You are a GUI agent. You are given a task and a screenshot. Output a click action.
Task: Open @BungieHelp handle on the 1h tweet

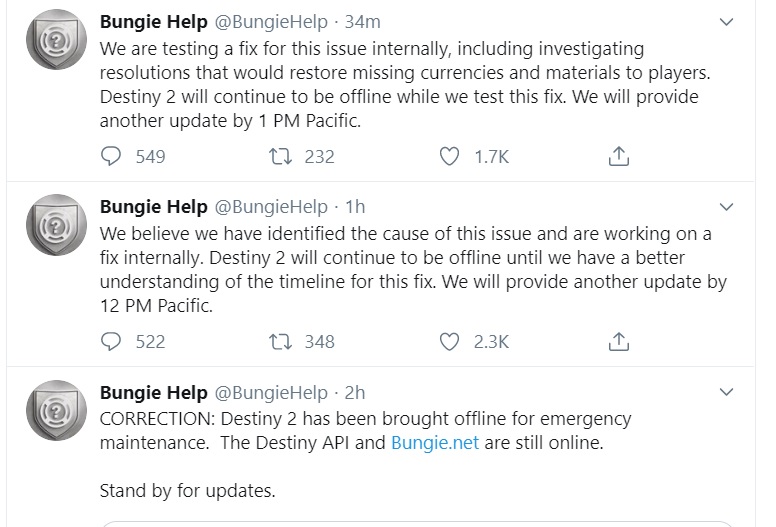[271, 207]
